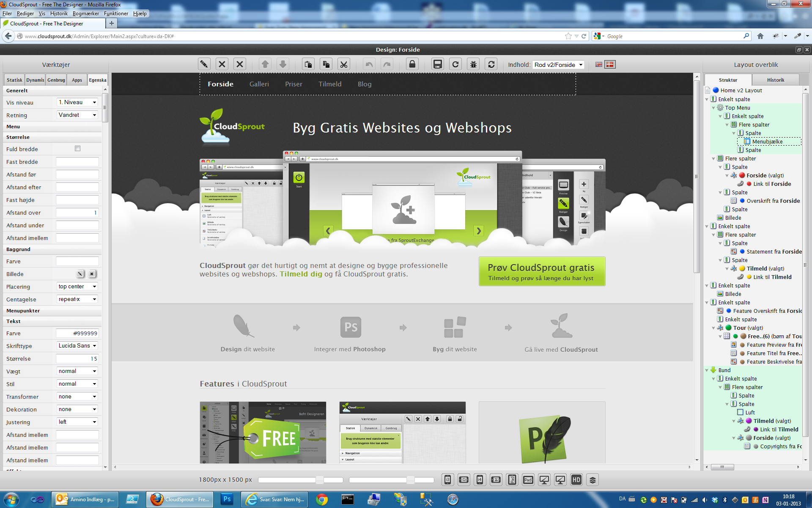The image size is (812, 508).
Task: Open the Placering dropdown
Action: click(x=77, y=287)
